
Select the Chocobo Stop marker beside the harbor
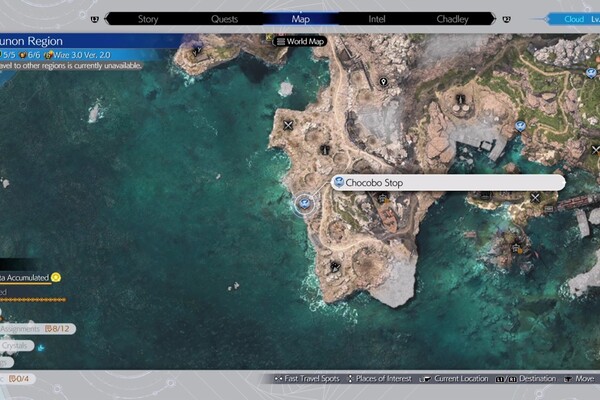[520, 126]
